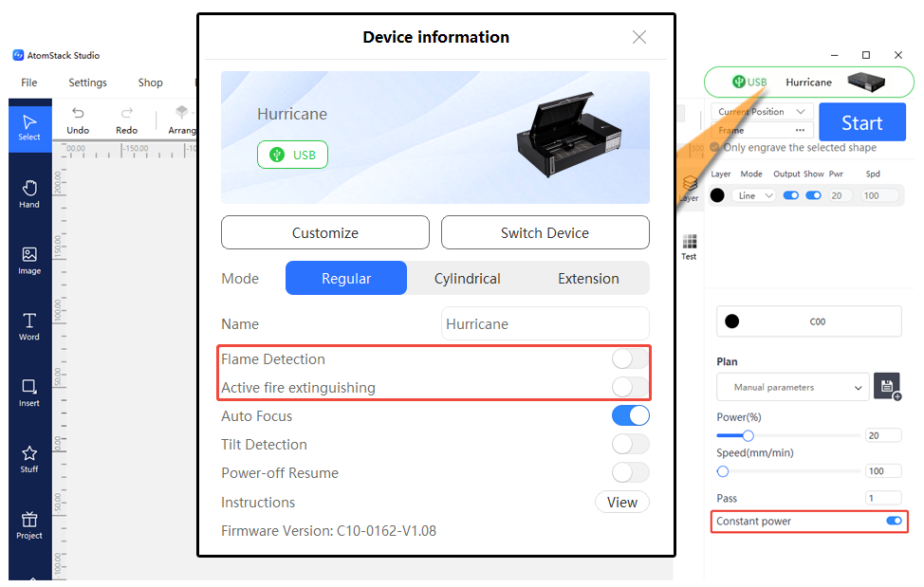
Task: Activate the Hand pan tool
Action: coord(29,194)
